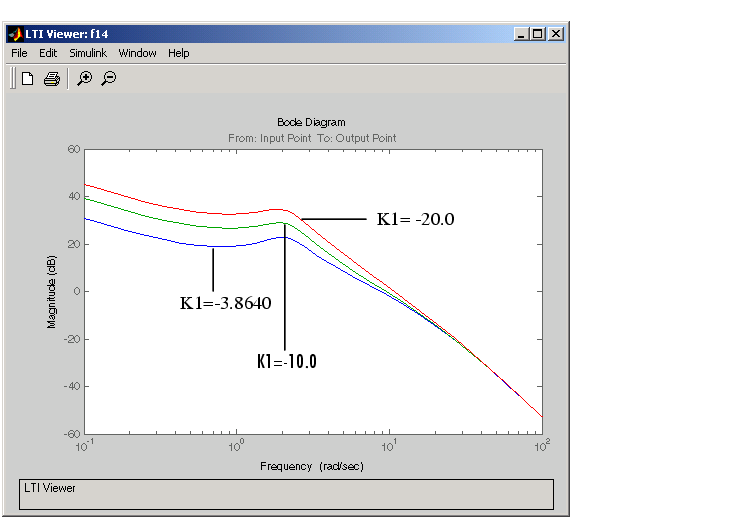Minimize the LTI Viewer window
750x520 pixels.
click(522, 33)
